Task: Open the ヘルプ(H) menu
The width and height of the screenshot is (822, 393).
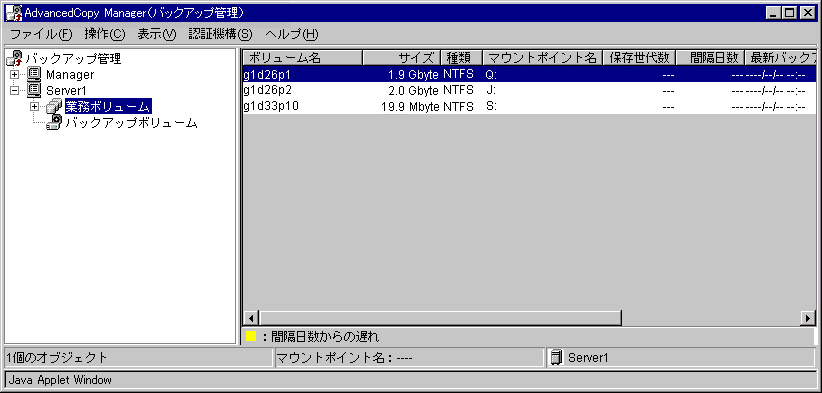Action: point(291,35)
